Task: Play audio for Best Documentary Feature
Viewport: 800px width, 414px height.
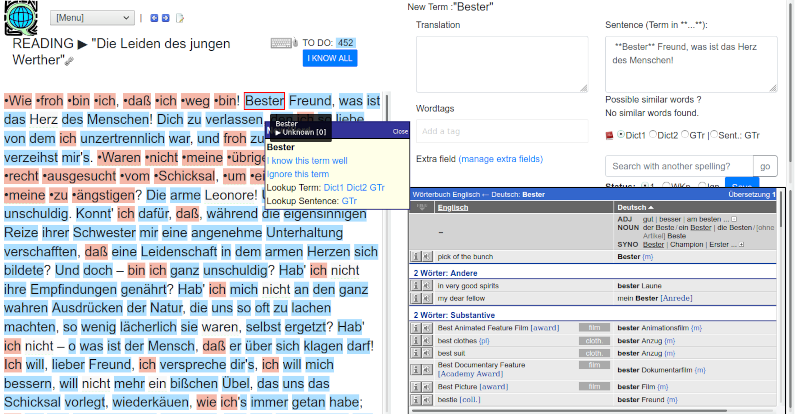Action: point(427,370)
